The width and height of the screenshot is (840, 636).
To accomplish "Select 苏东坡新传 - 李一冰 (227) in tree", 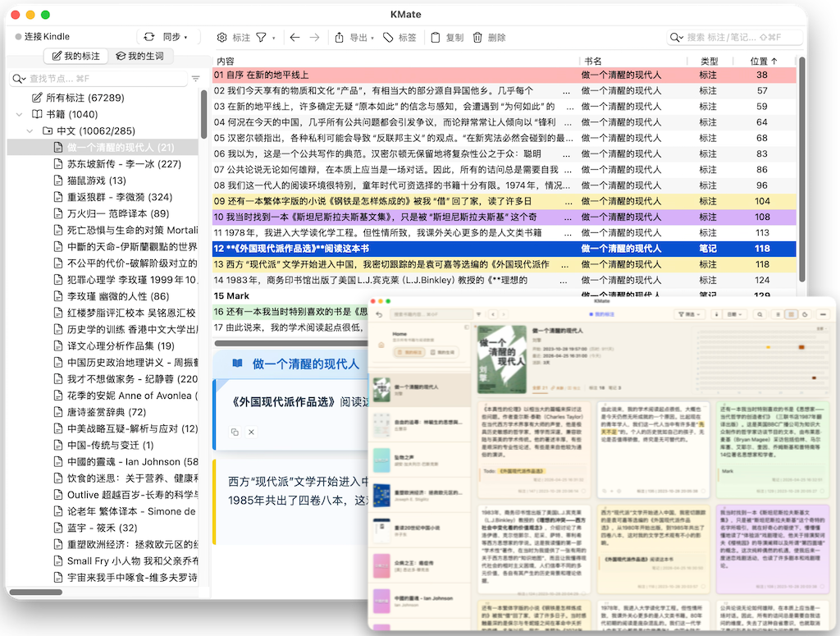I will [125, 164].
